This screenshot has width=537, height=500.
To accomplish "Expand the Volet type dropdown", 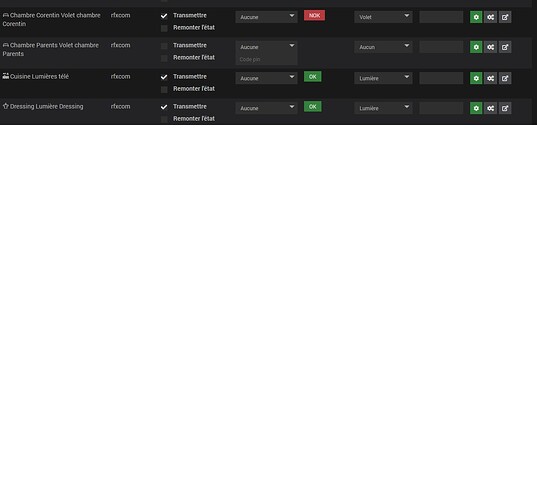I will coord(383,17).
